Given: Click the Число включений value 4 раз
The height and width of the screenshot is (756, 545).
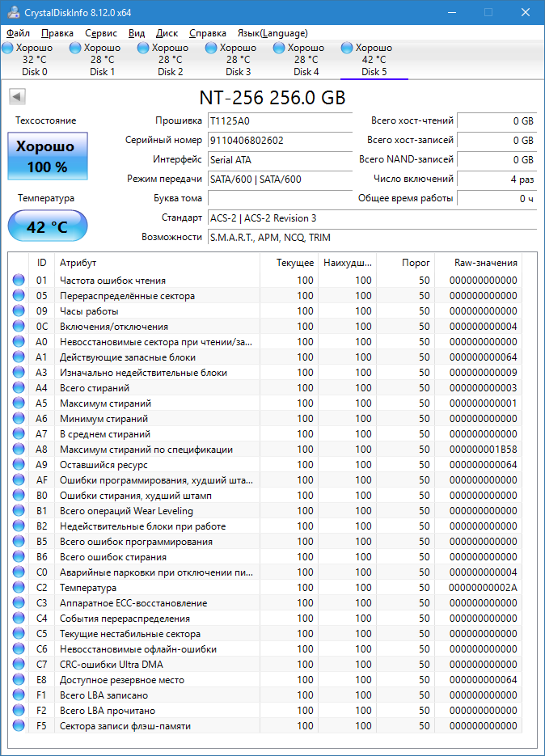Looking at the screenshot, I should [496, 179].
